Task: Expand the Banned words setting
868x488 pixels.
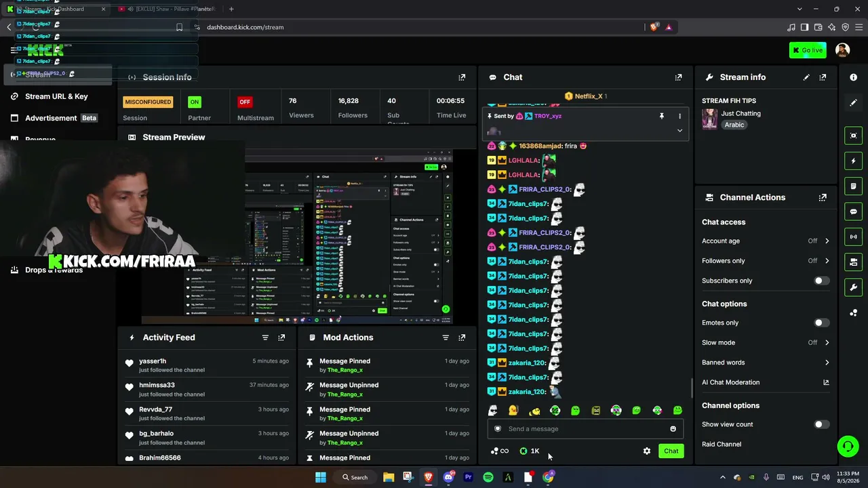Action: (827, 363)
